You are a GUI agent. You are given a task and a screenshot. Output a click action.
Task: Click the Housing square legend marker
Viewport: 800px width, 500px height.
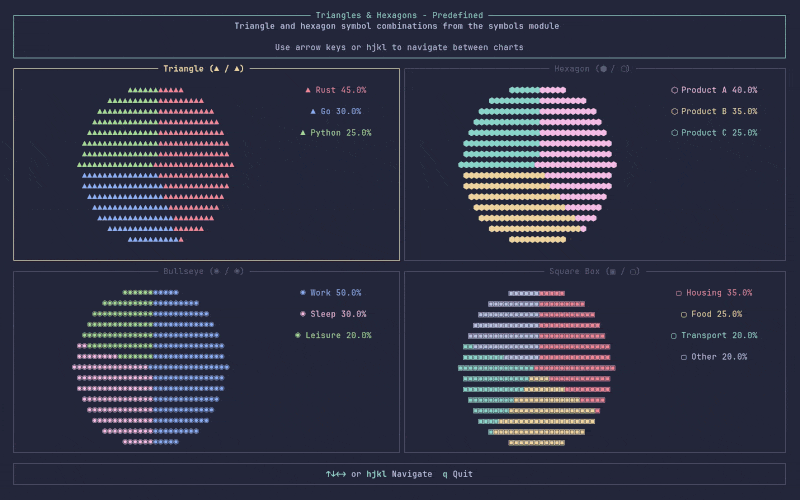coord(679,293)
